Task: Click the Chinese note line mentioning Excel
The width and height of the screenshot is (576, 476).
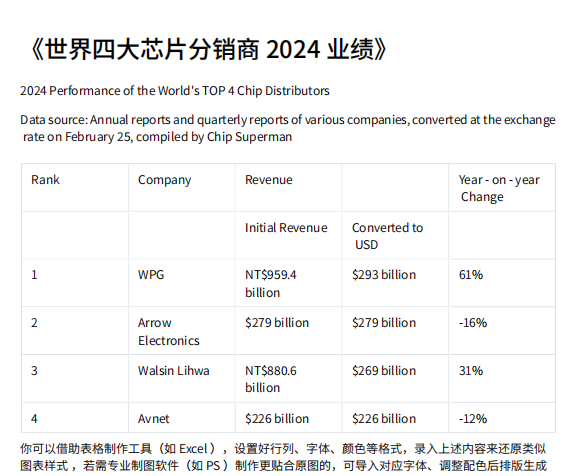Action: pyautogui.click(x=283, y=449)
